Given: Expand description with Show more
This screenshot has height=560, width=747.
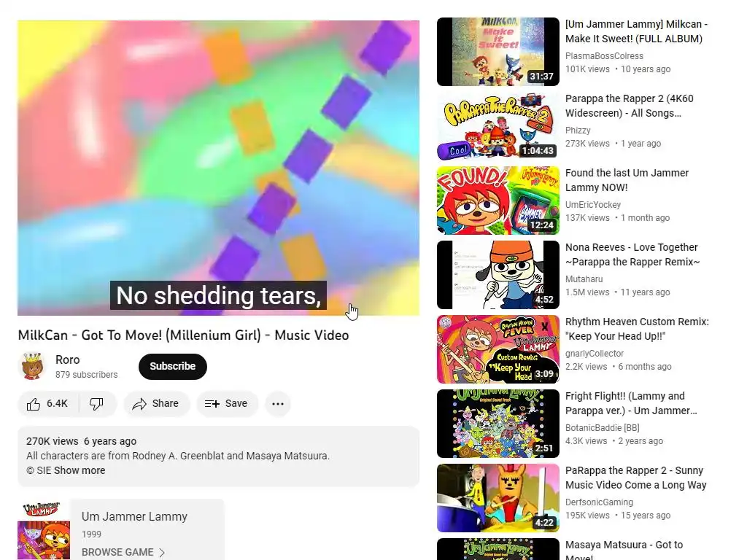Looking at the screenshot, I should [80, 470].
